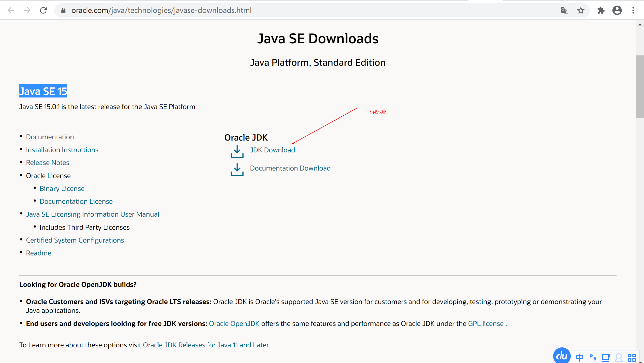Bookmark this page with the star icon
The height and width of the screenshot is (363, 644).
coord(581,10)
